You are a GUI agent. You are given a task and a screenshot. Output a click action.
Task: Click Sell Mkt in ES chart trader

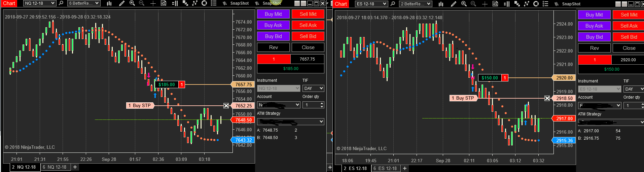(x=628, y=15)
